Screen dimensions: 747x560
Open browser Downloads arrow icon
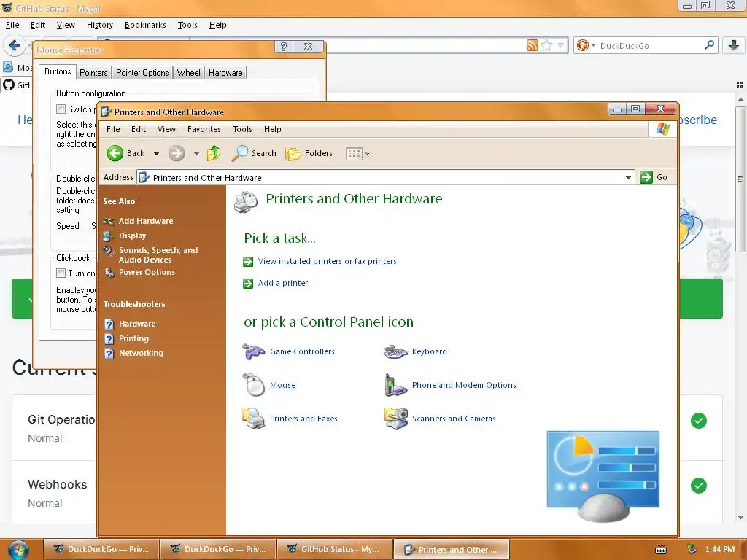[x=734, y=45]
